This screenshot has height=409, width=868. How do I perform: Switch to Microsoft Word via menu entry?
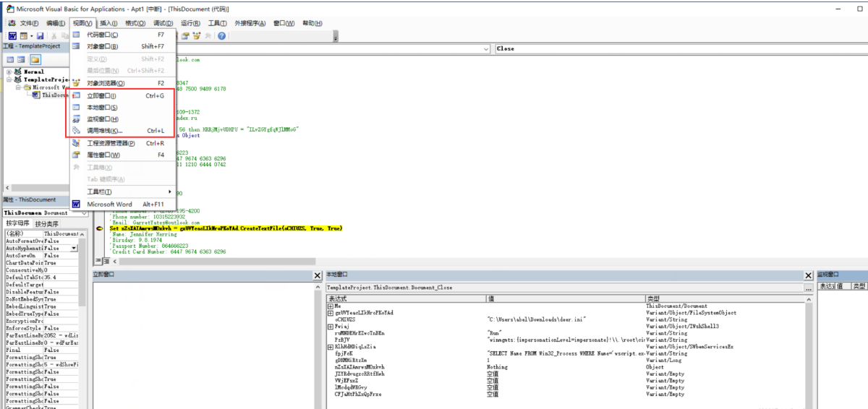[122, 204]
